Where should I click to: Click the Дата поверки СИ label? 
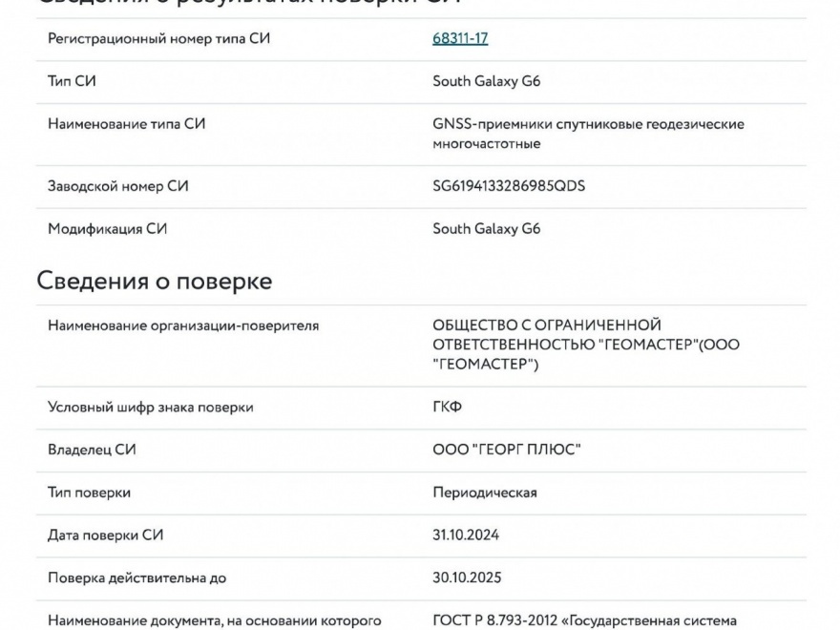click(x=105, y=535)
